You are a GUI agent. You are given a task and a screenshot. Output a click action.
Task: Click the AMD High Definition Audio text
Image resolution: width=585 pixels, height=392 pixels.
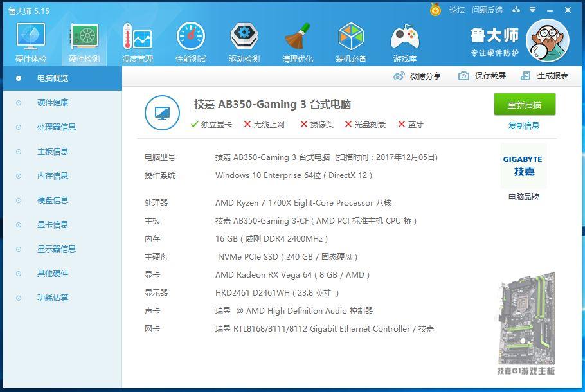(x=294, y=311)
